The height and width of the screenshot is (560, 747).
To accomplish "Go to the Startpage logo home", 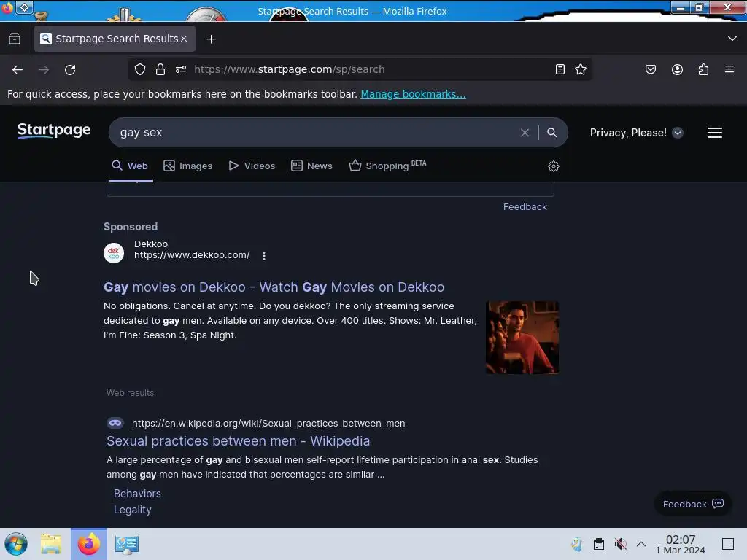I will tap(54, 131).
